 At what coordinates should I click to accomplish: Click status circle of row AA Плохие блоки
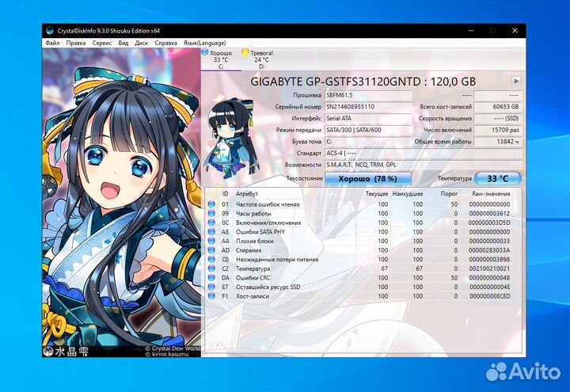[211, 241]
